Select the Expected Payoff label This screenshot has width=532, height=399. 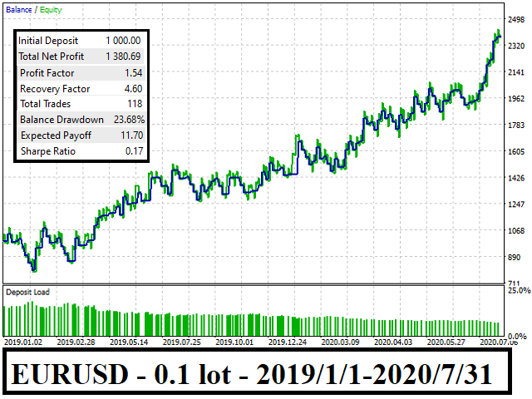(x=56, y=135)
